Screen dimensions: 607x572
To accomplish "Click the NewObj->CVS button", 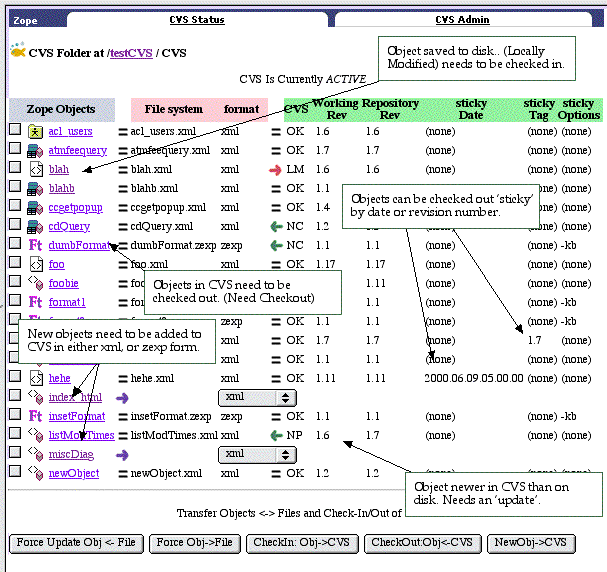I will click(x=531, y=543).
